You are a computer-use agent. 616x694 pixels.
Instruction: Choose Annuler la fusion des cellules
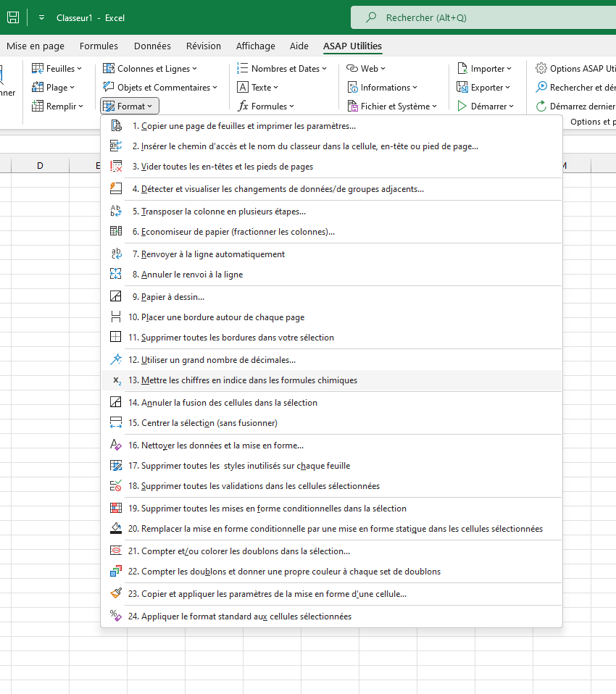pos(332,402)
